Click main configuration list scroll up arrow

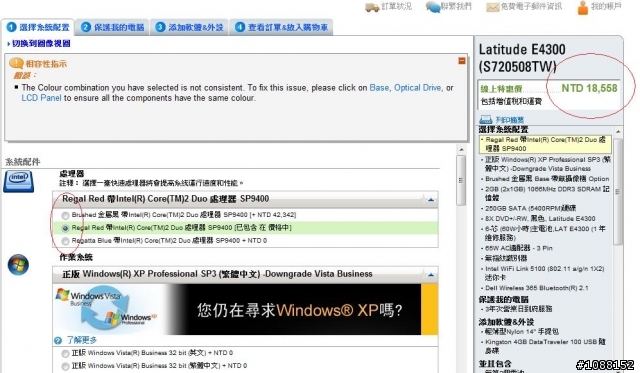tap(461, 150)
